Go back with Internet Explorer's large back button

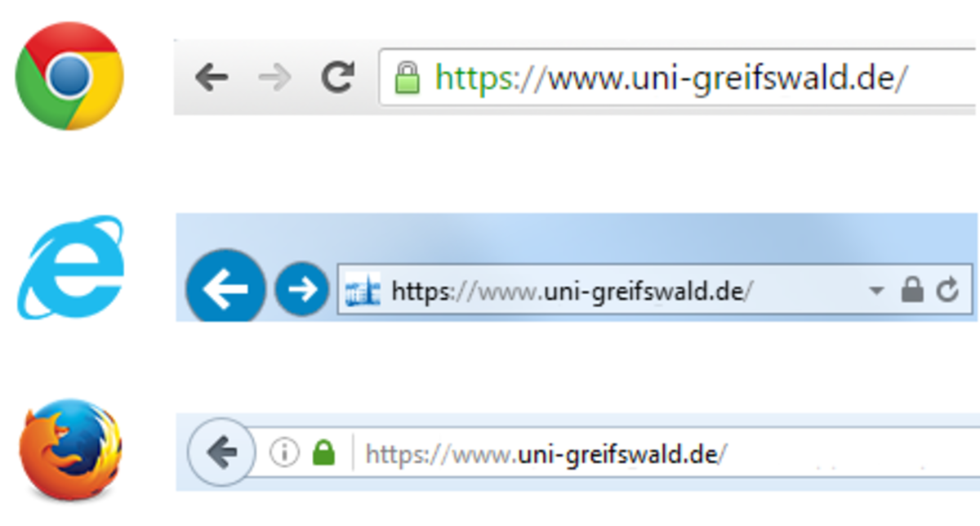coord(226,289)
